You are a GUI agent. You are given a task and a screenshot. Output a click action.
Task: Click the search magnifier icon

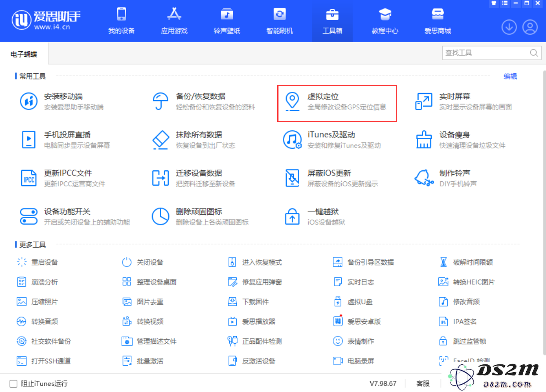coord(534,53)
